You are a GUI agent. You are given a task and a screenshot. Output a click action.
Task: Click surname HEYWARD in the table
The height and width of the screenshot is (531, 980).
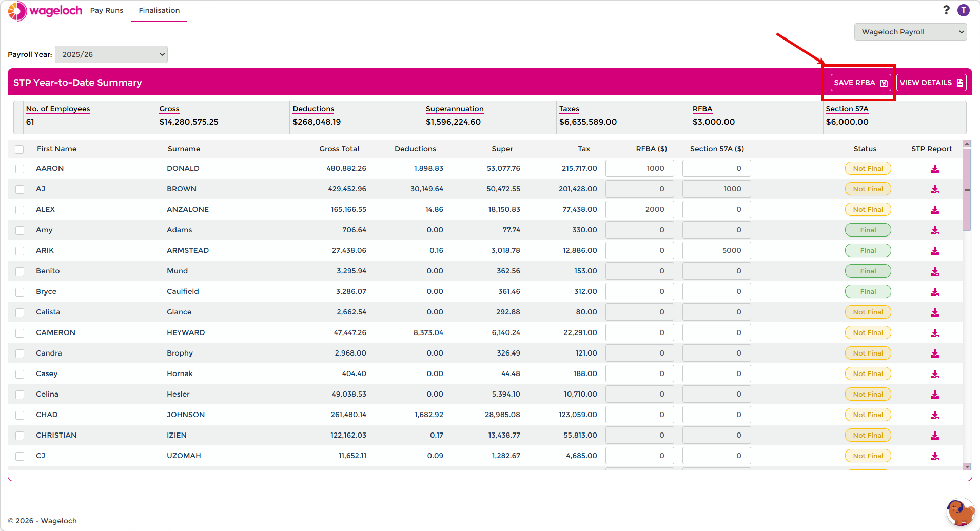coord(186,332)
